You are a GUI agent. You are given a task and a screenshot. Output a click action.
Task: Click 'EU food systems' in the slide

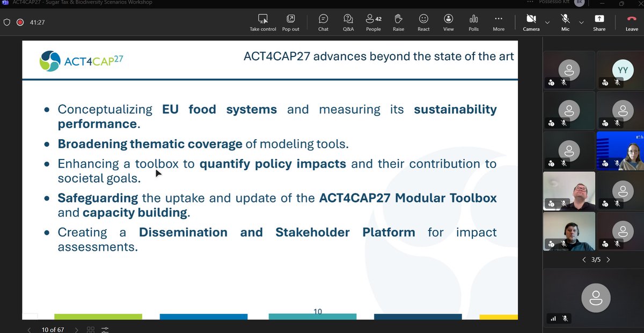(219, 110)
